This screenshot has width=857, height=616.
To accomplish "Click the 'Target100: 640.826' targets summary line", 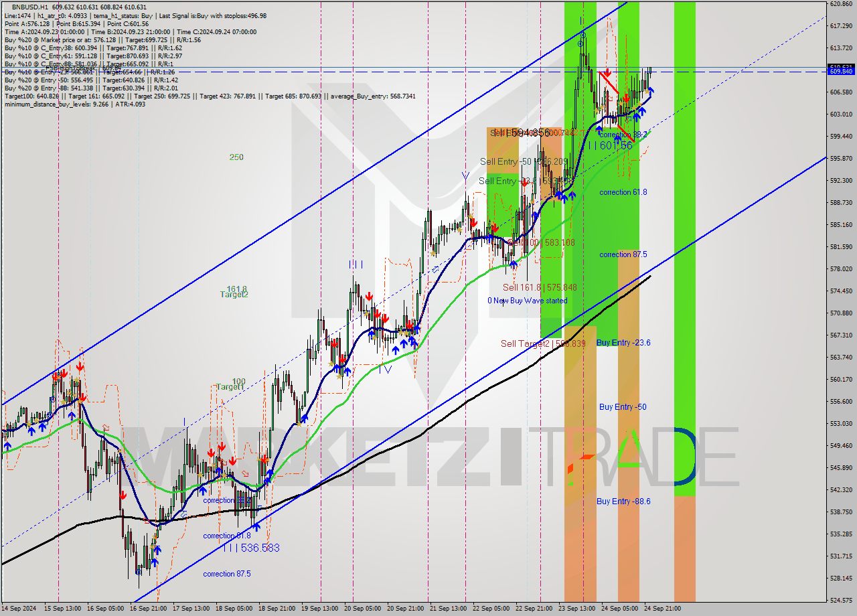I will [210, 96].
